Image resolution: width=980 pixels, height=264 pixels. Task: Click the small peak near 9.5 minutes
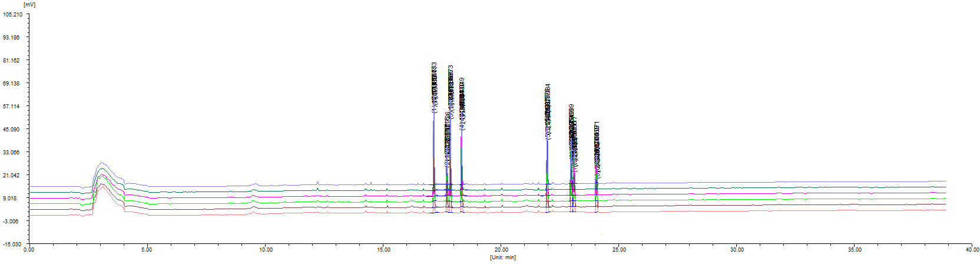(x=254, y=184)
